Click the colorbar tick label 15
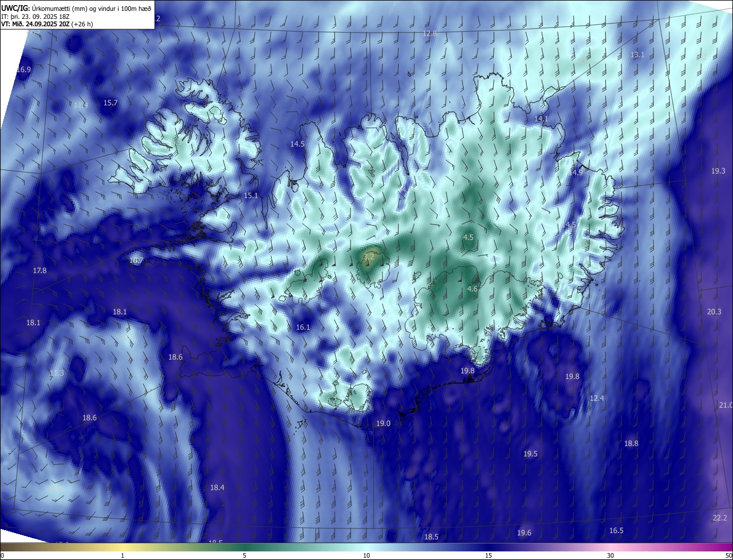 488,555
